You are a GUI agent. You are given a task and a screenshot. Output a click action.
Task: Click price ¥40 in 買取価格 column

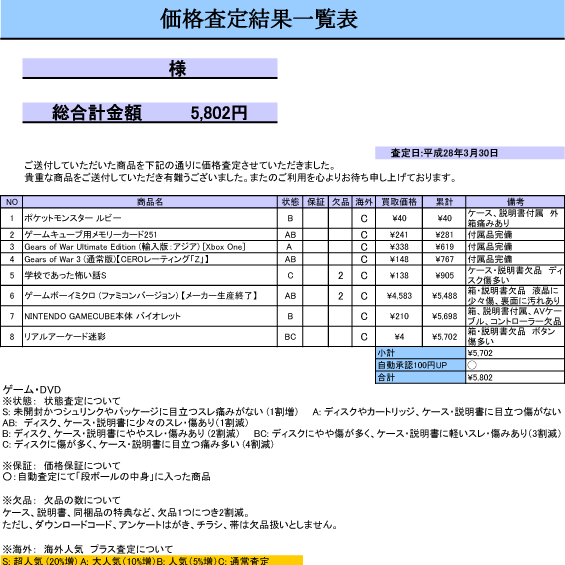[399, 218]
